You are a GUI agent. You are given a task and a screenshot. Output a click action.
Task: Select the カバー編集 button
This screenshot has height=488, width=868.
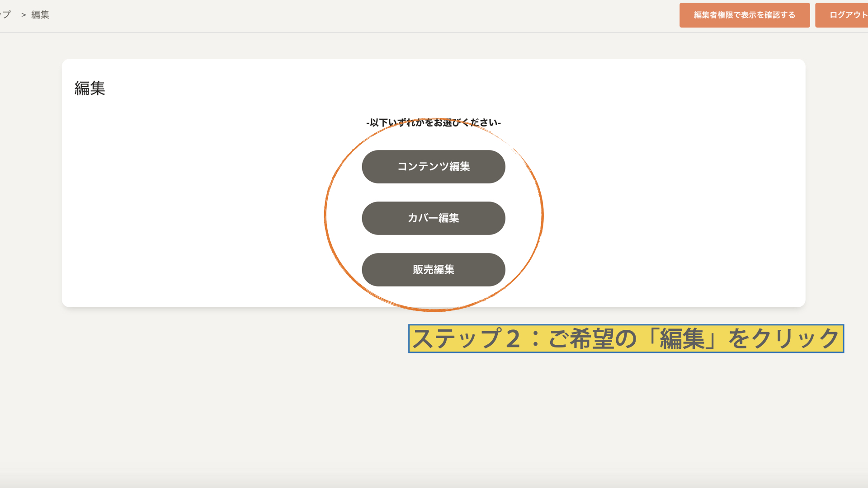433,218
